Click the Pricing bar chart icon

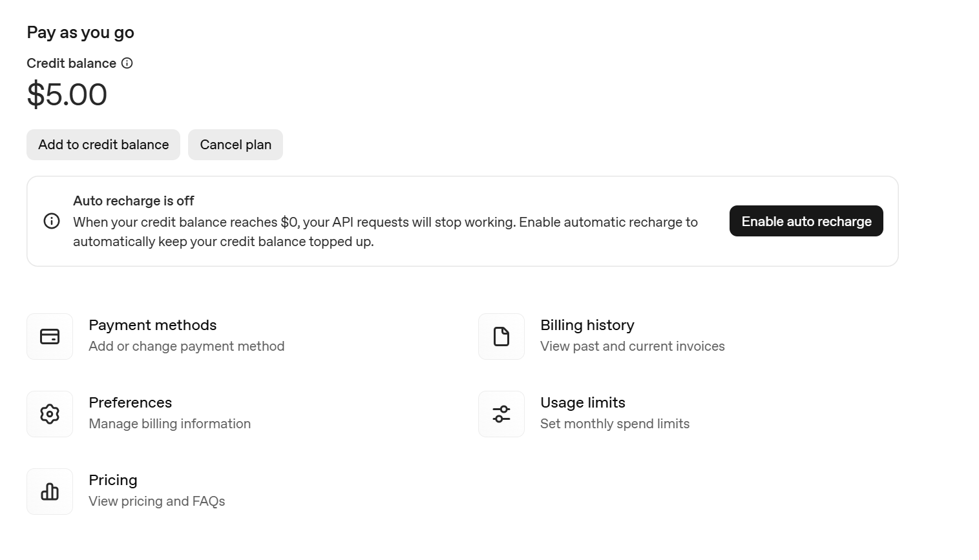50,492
